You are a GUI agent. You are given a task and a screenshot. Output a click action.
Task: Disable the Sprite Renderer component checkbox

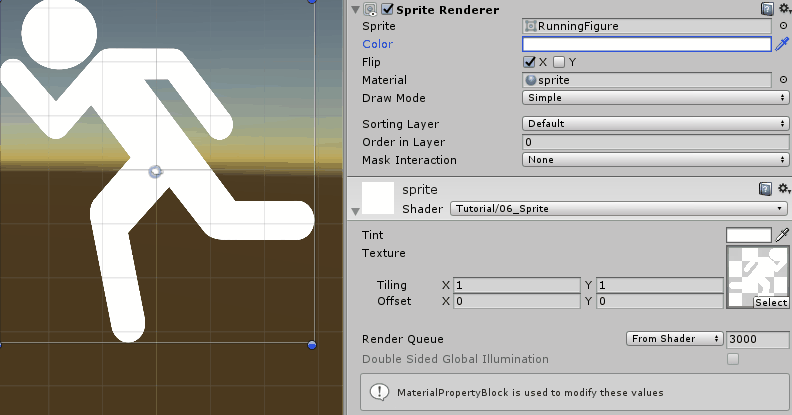(387, 9)
